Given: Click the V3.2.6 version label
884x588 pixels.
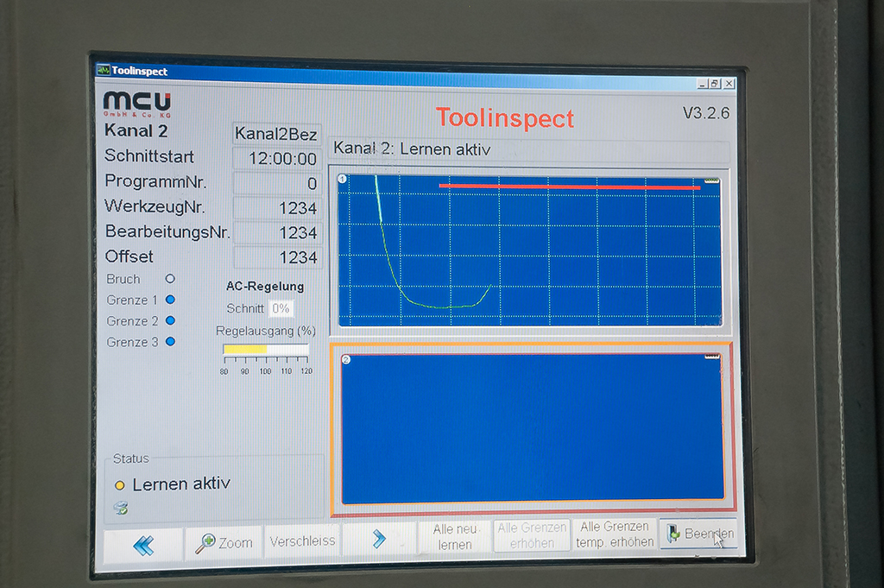Looking at the screenshot, I should (x=706, y=113).
